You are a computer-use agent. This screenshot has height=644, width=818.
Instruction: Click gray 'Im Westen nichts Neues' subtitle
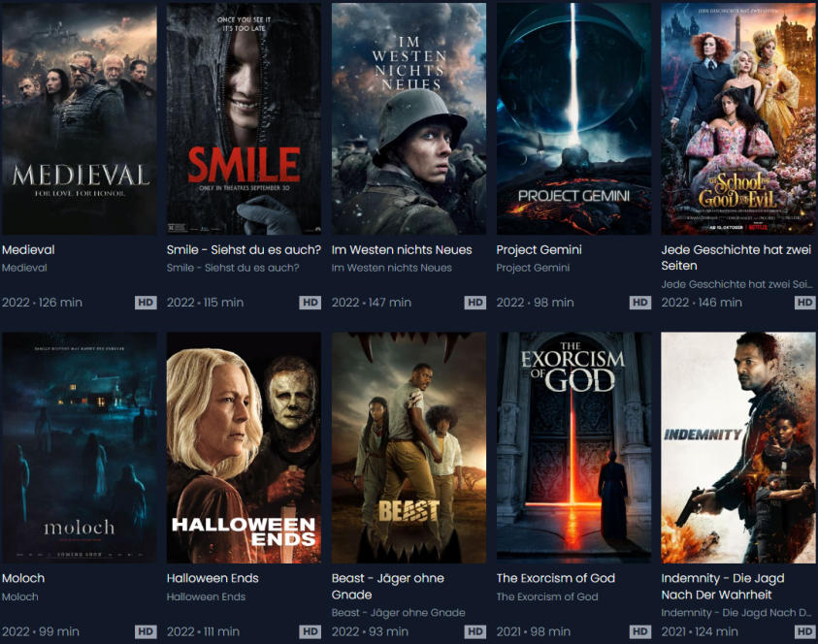(392, 268)
